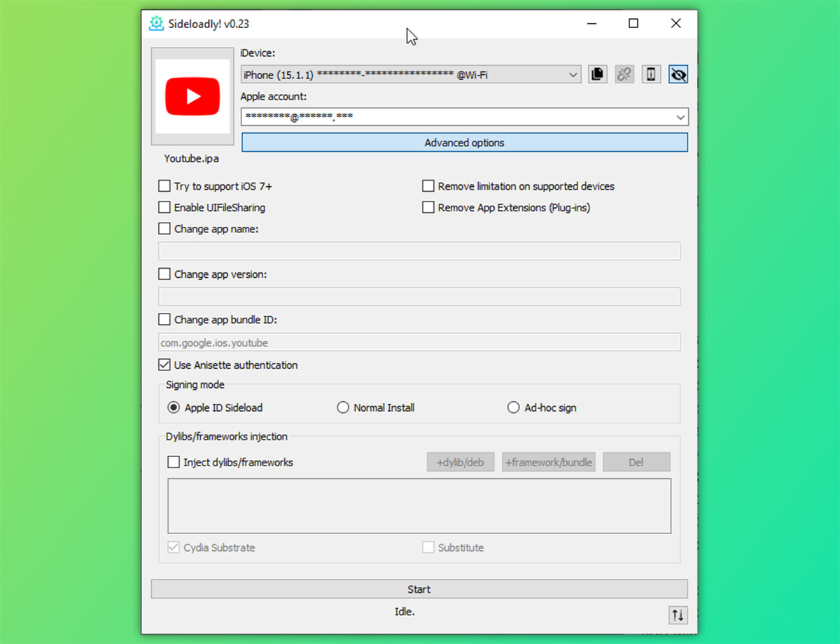Click the +dylib/deb button

460,462
